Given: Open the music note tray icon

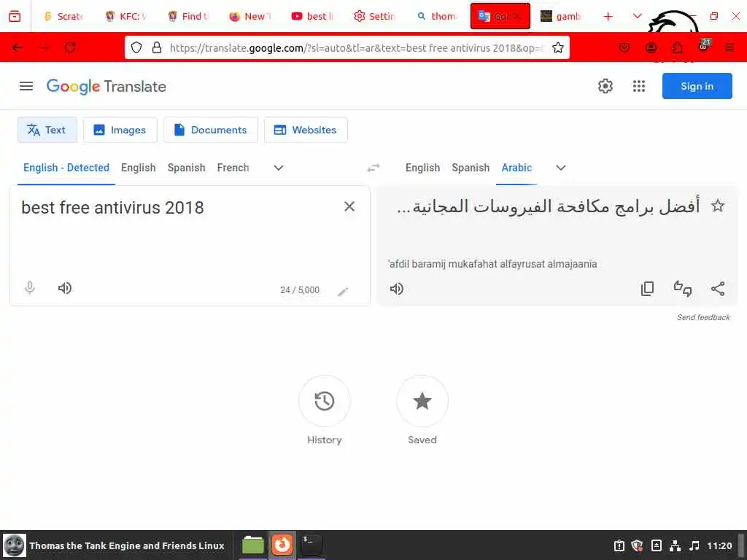Looking at the screenshot, I should click(694, 545).
